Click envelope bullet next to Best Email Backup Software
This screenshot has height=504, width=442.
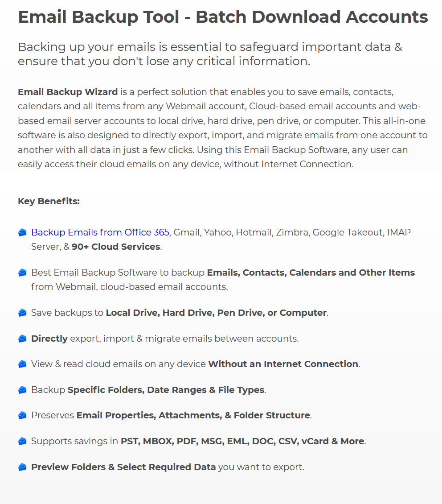tap(22, 273)
